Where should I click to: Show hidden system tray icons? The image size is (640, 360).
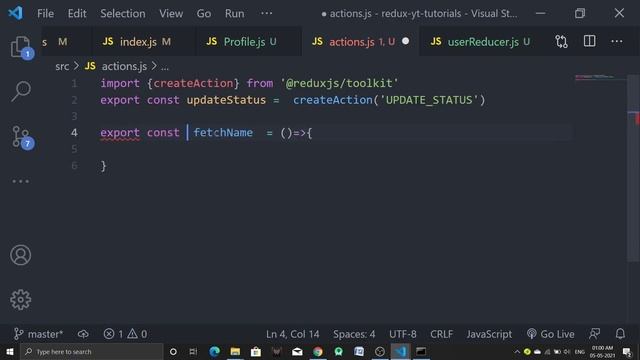(x=517, y=351)
